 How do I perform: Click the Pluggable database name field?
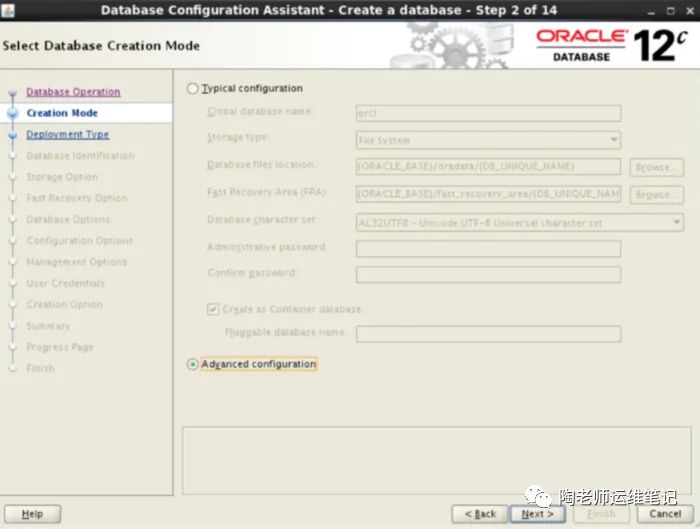tap(488, 334)
